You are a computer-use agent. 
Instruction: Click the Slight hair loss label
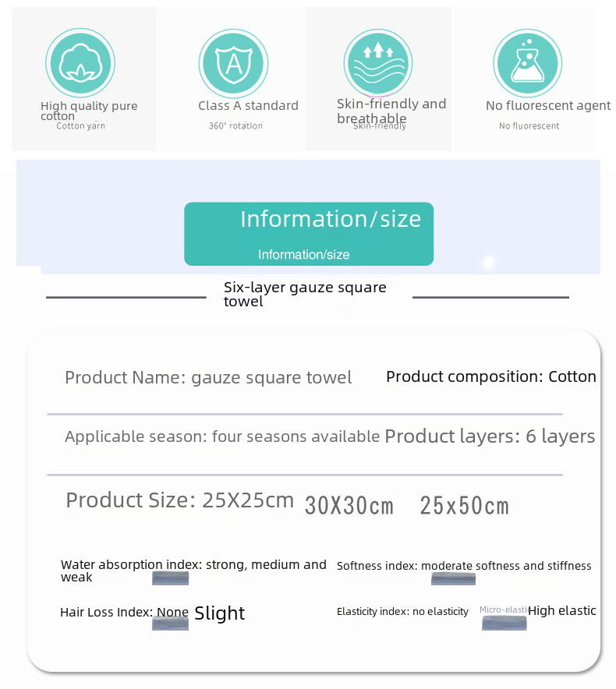point(219,613)
